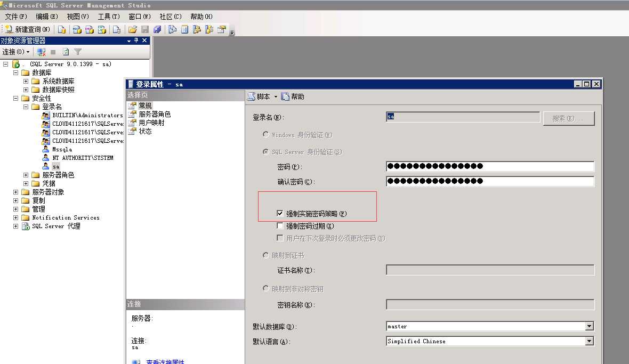Select the BUILTIN\Administrators login
629x364 pixels.
click(x=87, y=116)
